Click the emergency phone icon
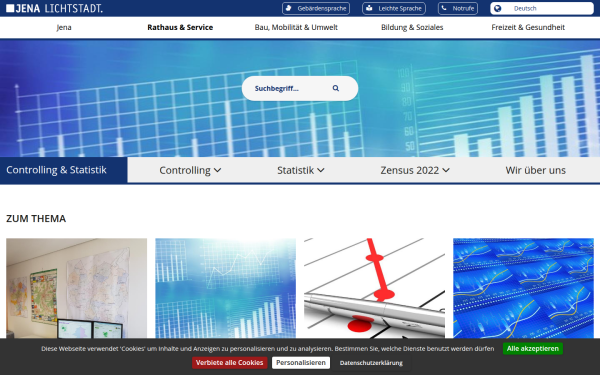600x375 pixels. point(444,8)
